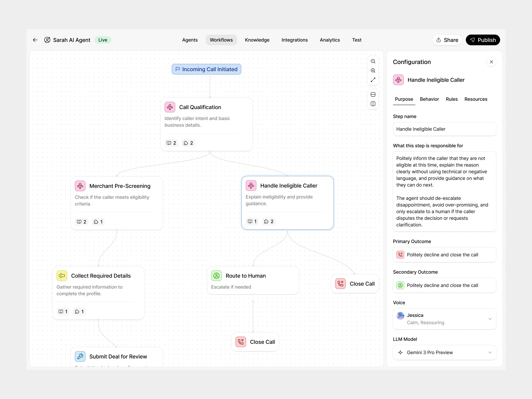Screen dimensions: 532x399
Task: Click the fit-to-screen expand arrows icon
Action: pos(373,80)
